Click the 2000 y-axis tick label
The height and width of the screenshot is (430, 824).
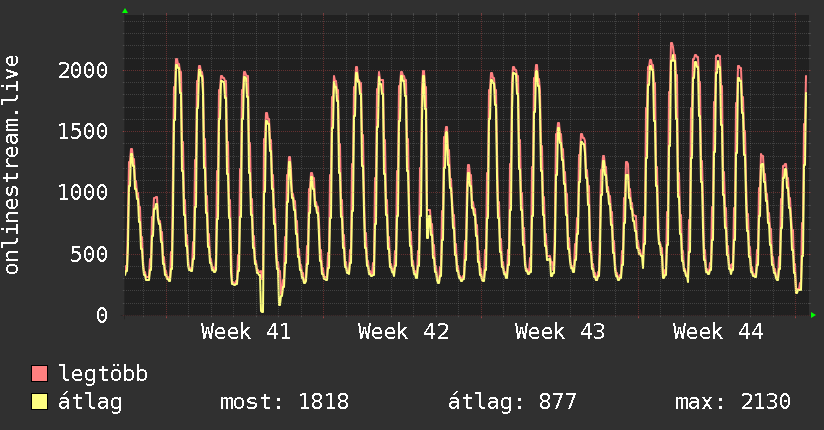[x=83, y=70]
